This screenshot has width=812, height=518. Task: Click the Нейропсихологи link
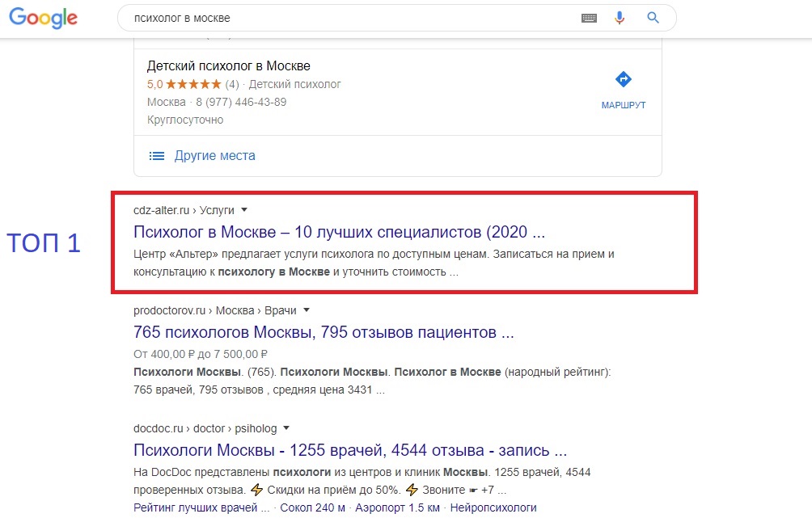click(x=493, y=507)
